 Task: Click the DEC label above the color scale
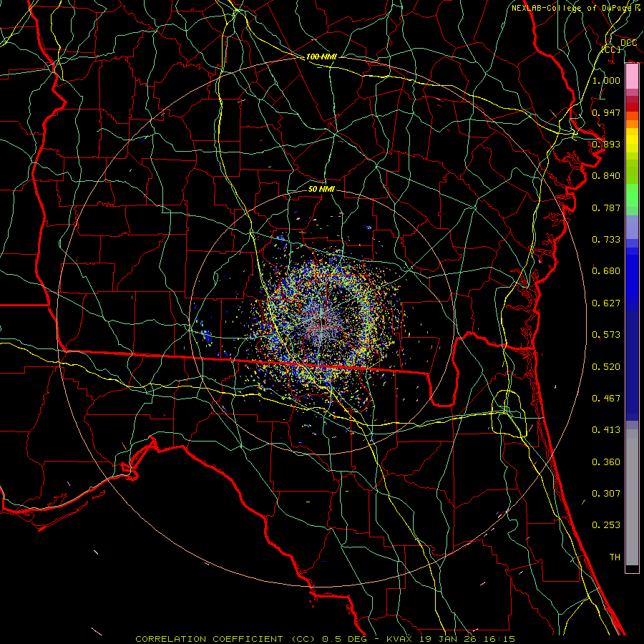click(x=628, y=43)
